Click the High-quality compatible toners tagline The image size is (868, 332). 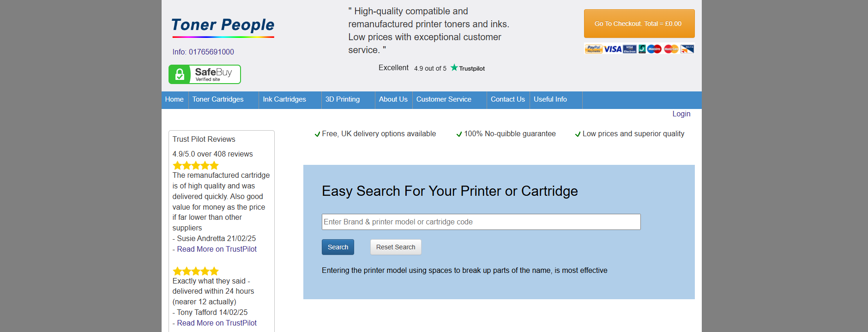(x=428, y=30)
